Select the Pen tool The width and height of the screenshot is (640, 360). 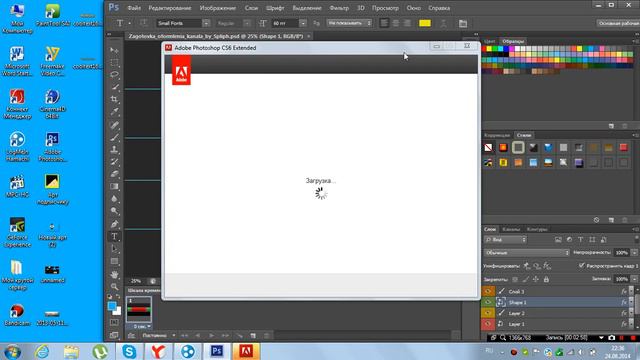[115, 224]
